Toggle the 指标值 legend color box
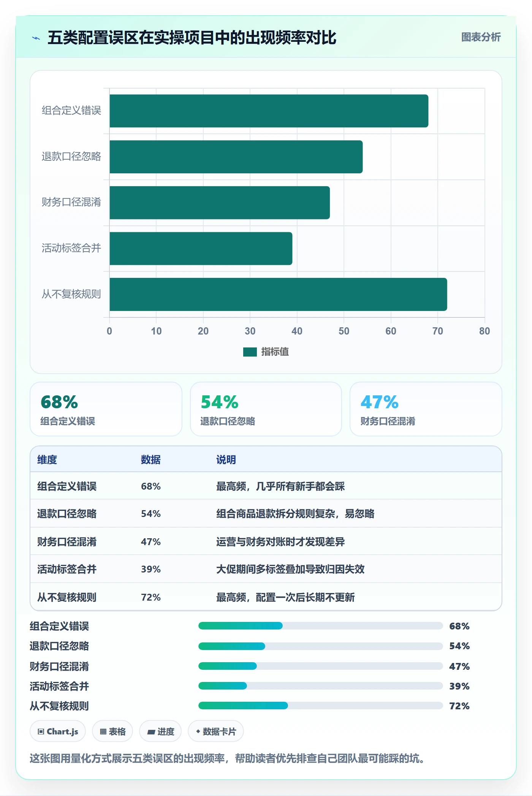Image resolution: width=532 pixels, height=796 pixels. pyautogui.click(x=250, y=352)
